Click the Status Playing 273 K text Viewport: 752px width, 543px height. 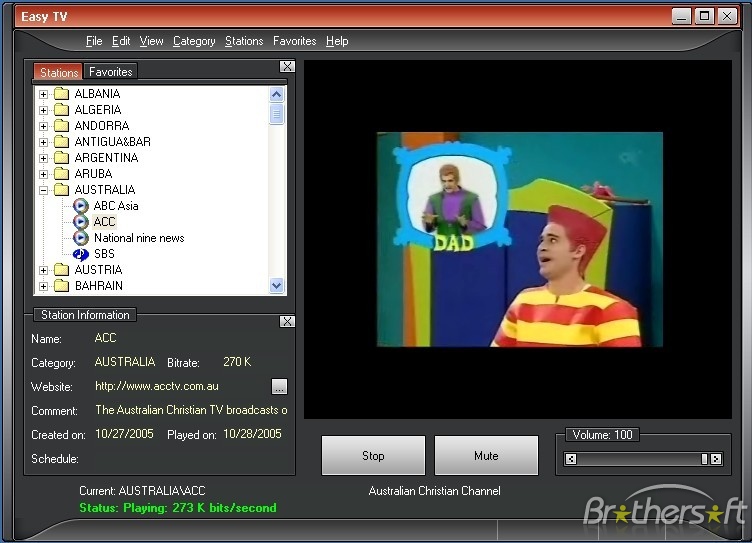178,508
